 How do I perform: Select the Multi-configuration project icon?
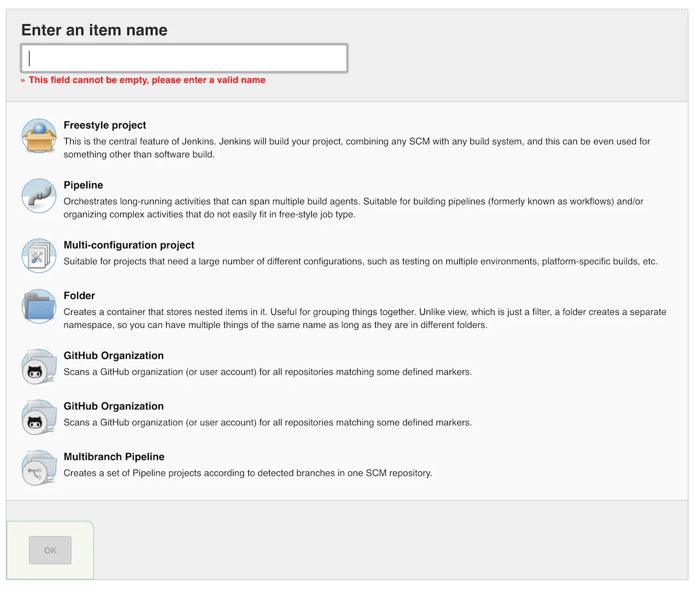point(39,256)
